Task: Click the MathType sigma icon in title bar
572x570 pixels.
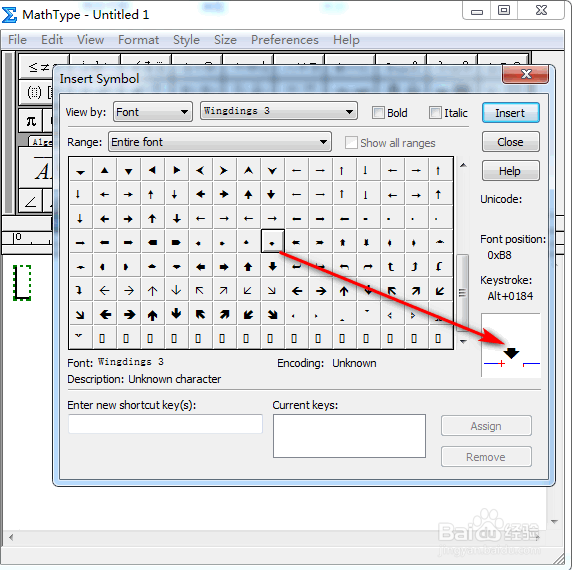Action: [x=9, y=15]
